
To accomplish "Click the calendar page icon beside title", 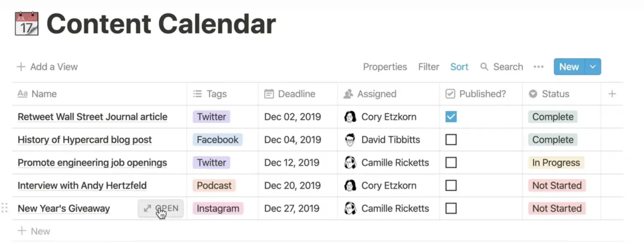I will point(26,23).
